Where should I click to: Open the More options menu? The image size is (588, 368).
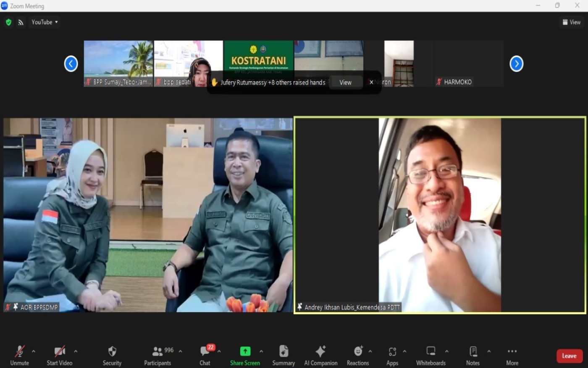tap(512, 355)
